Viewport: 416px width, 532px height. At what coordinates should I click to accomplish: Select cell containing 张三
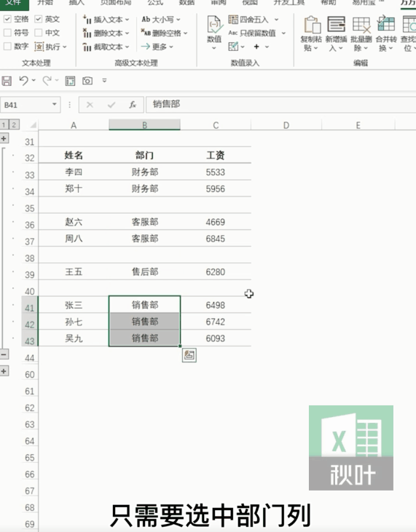point(74,305)
